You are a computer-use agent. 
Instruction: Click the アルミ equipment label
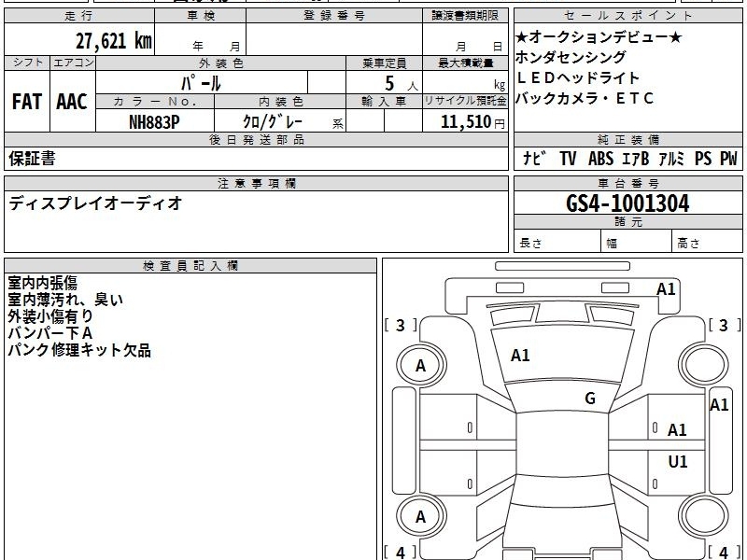point(671,158)
